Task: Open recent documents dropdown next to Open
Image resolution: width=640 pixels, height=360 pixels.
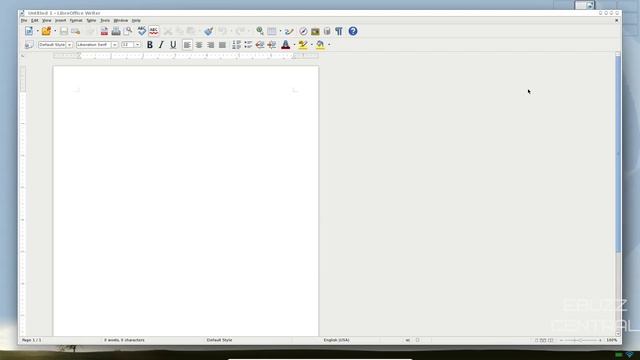Action: click(x=55, y=31)
